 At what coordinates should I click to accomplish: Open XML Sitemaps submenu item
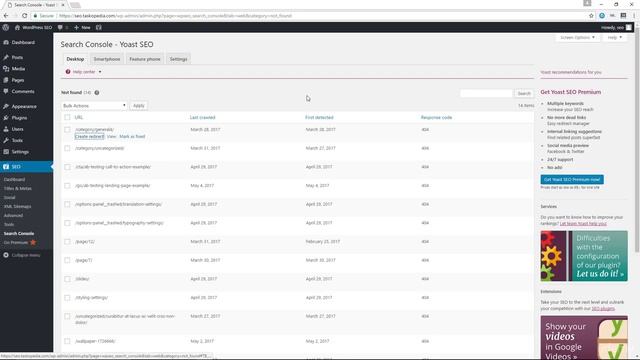[x=18, y=207]
